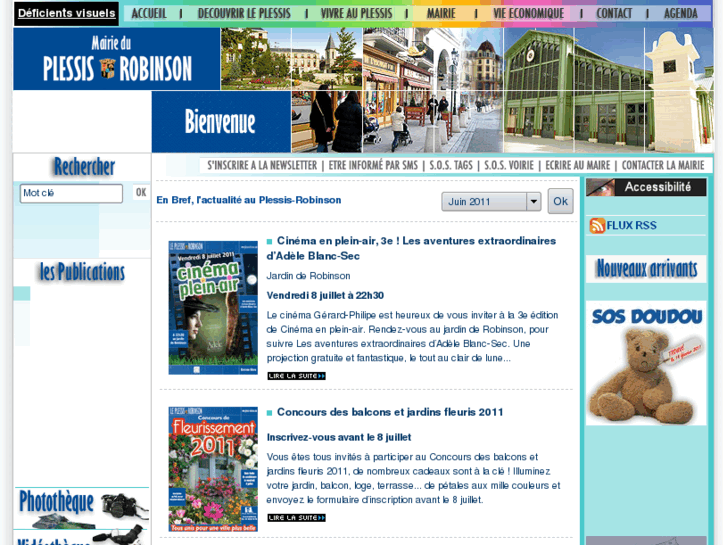Click 'Jardin de Robinson' text
The height and width of the screenshot is (545, 727).
308,276
